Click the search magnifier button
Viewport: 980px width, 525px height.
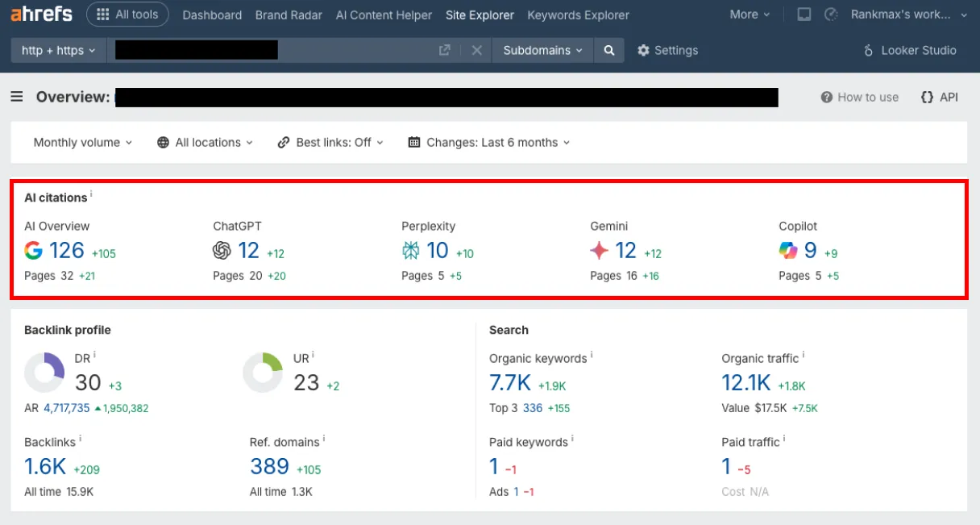[x=609, y=50]
